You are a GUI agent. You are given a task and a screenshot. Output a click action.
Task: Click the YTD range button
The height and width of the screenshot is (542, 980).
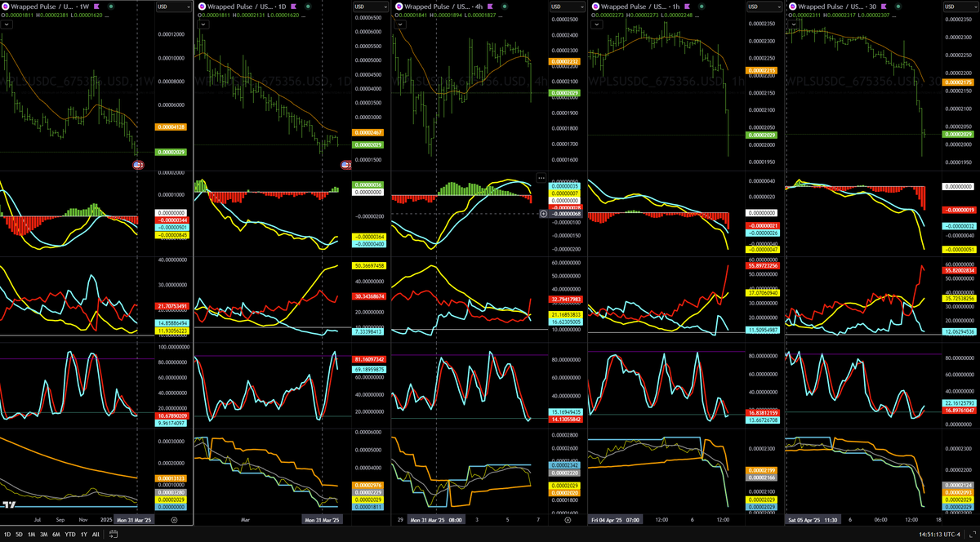(x=69, y=534)
